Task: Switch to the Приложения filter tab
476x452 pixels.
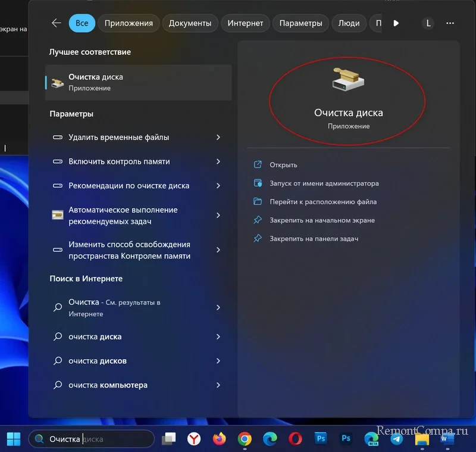Action: click(x=129, y=23)
